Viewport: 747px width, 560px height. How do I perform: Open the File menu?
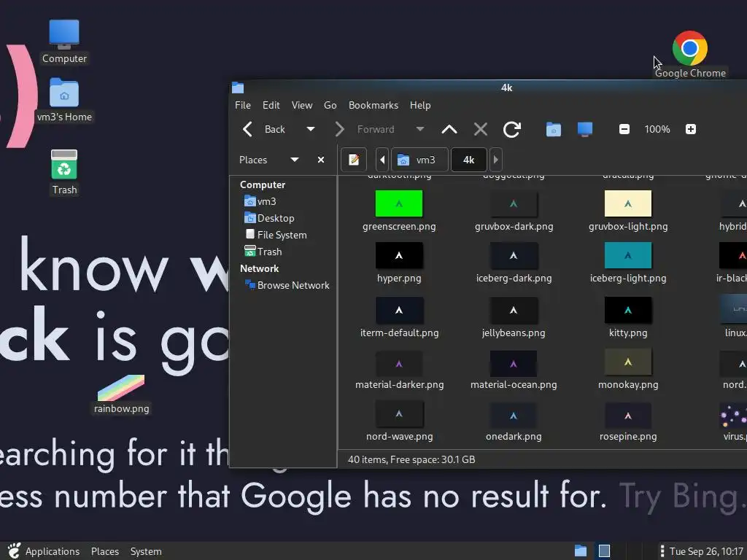pos(242,105)
